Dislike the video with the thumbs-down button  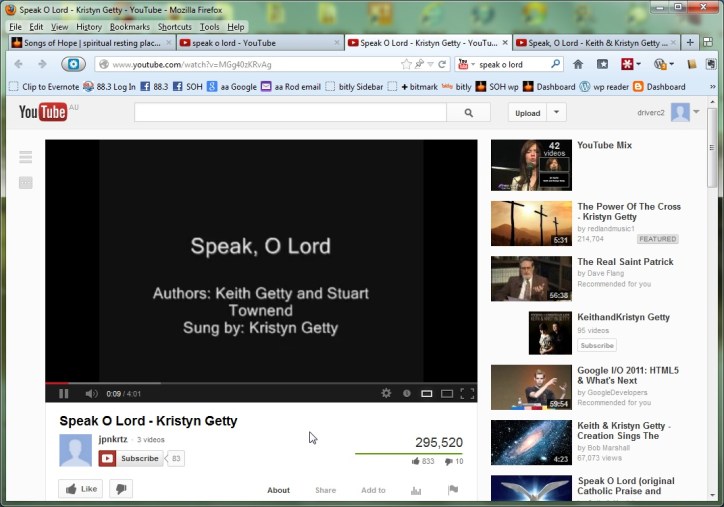click(x=120, y=489)
